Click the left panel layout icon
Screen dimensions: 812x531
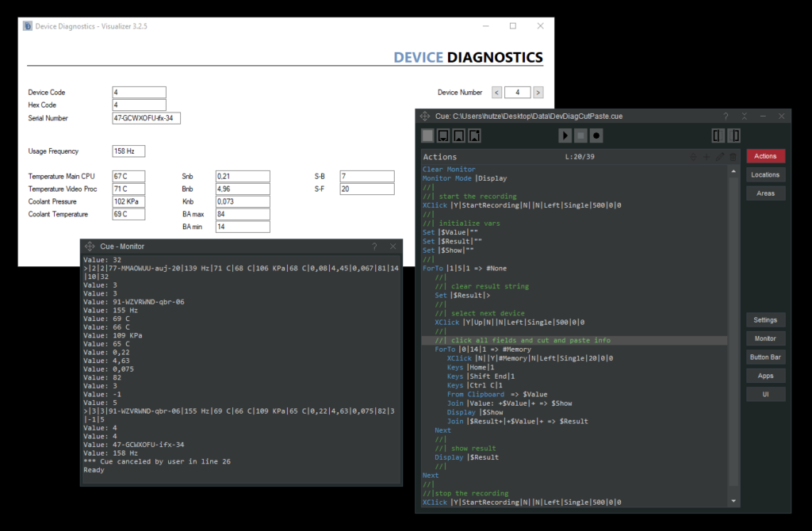coord(718,136)
